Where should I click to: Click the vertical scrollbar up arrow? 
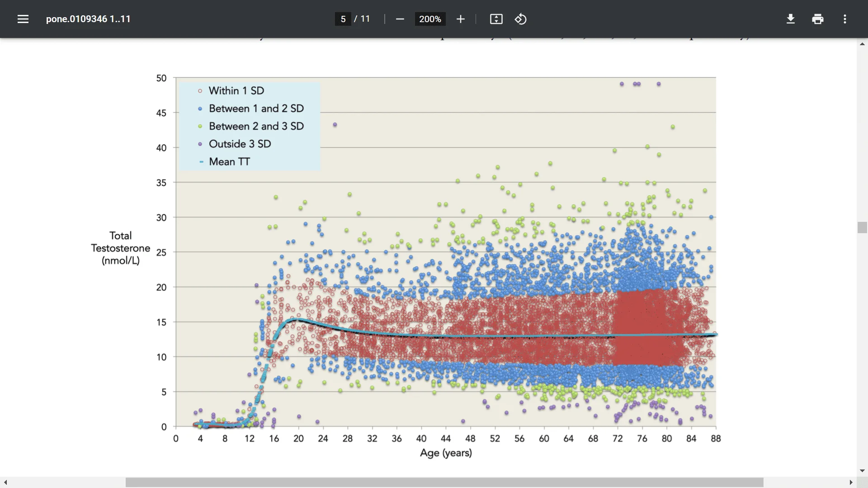tap(862, 44)
